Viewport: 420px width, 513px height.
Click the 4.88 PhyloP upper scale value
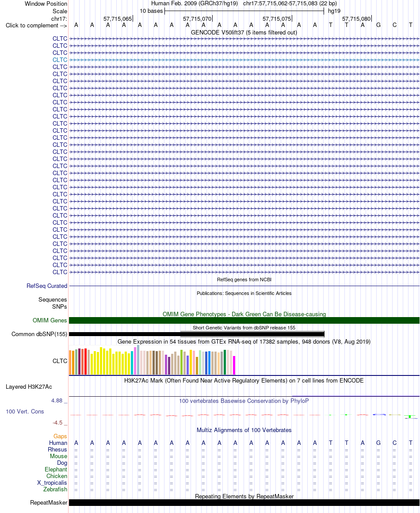coord(57,401)
